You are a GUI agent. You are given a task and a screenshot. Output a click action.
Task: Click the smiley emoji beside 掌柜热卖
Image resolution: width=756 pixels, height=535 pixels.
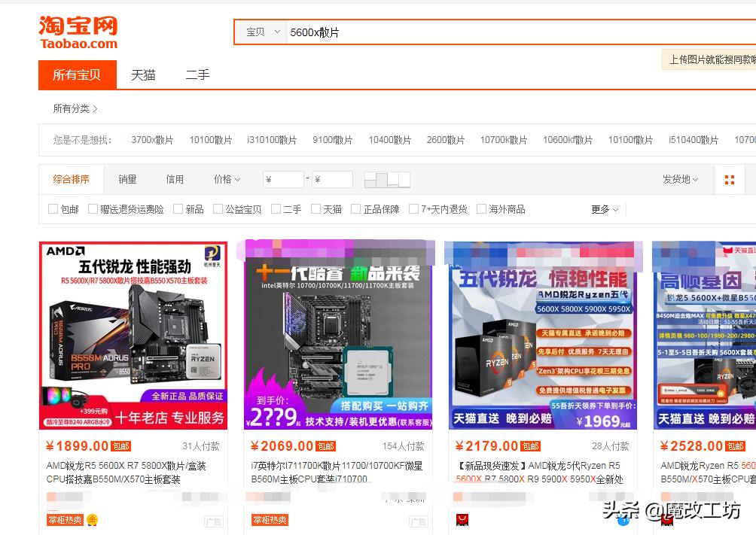(92, 519)
